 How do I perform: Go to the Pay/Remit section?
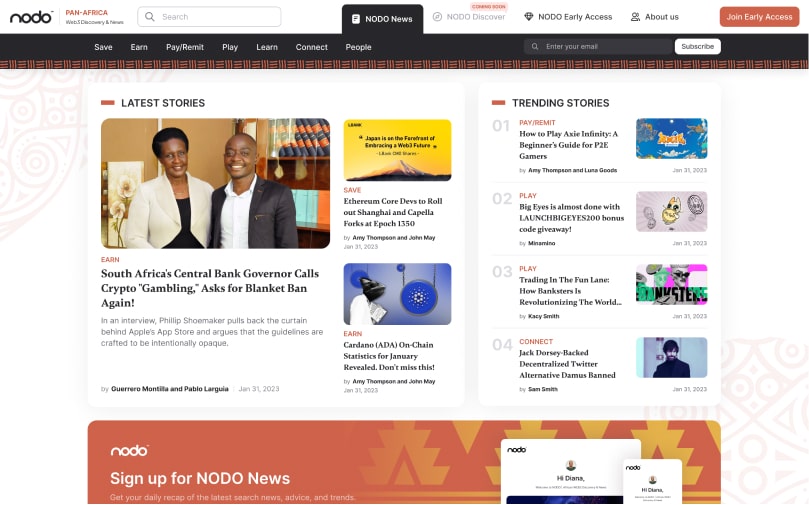tap(184, 47)
